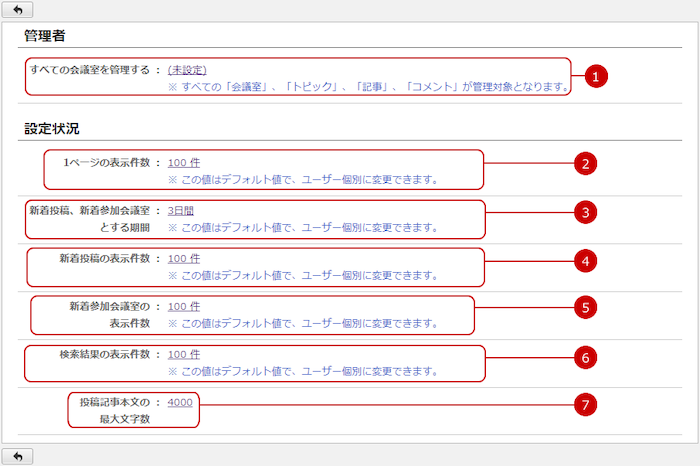
Task: Open the 4000 max character count link
Action: 181,402
